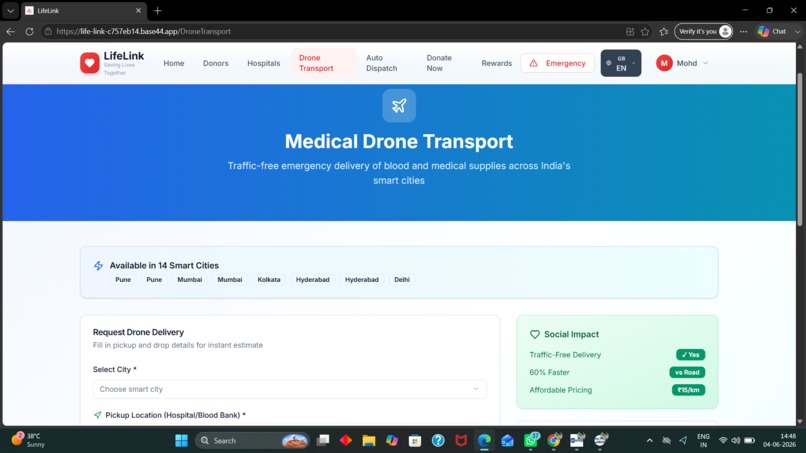The width and height of the screenshot is (806, 453).
Task: Click the Kolkata city chip
Action: (269, 280)
